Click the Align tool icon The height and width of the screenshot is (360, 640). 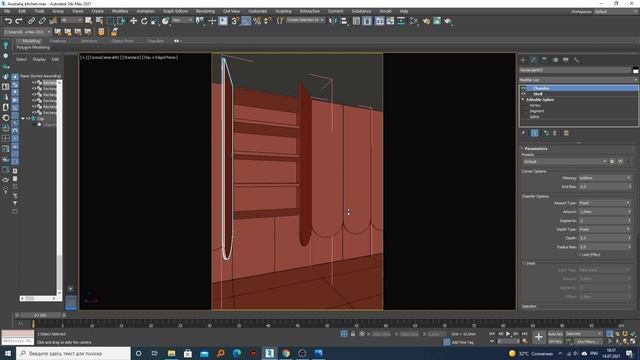point(344,21)
